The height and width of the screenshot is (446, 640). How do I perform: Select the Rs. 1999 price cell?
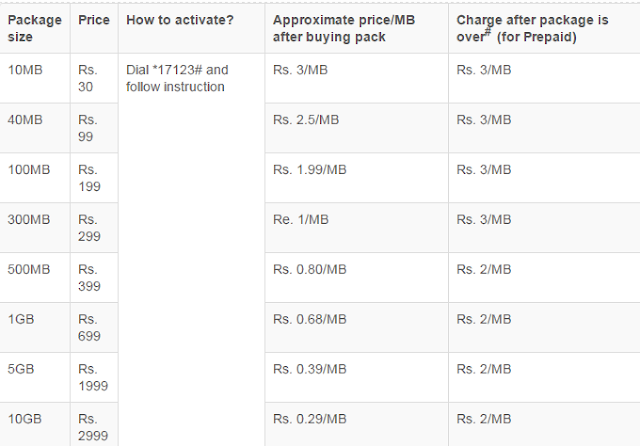[x=92, y=378]
